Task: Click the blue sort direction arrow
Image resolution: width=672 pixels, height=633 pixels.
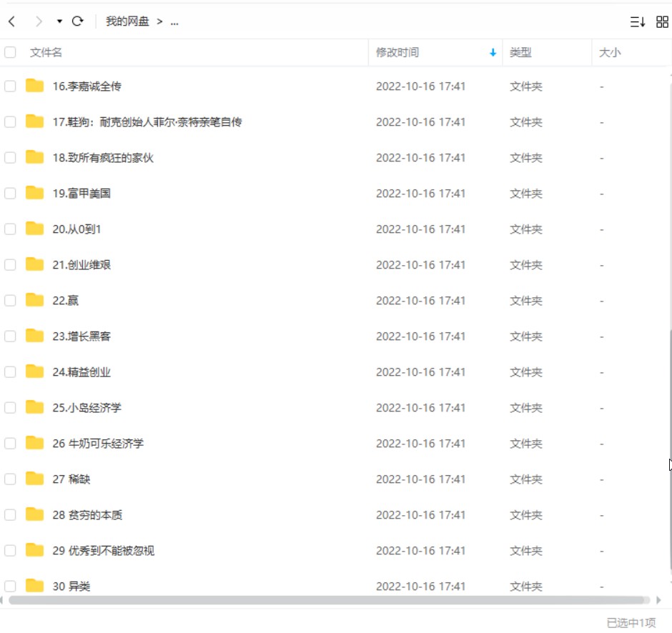Action: [x=493, y=52]
